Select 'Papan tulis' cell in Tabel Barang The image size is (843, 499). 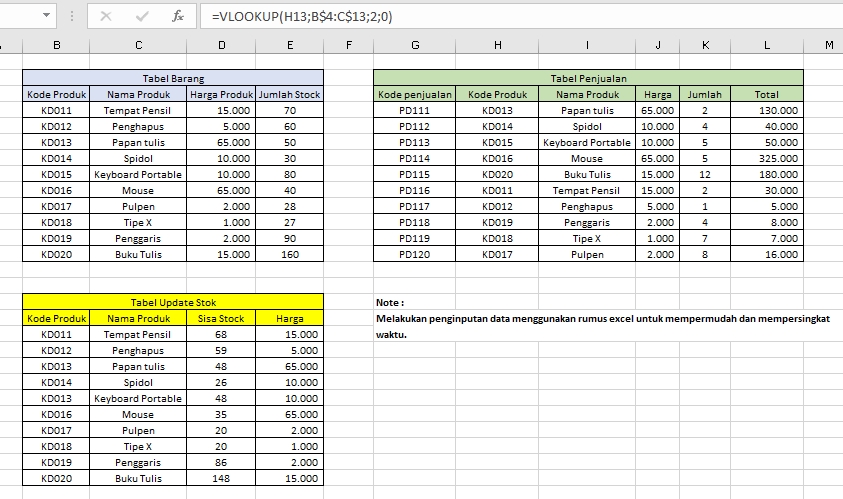138,142
